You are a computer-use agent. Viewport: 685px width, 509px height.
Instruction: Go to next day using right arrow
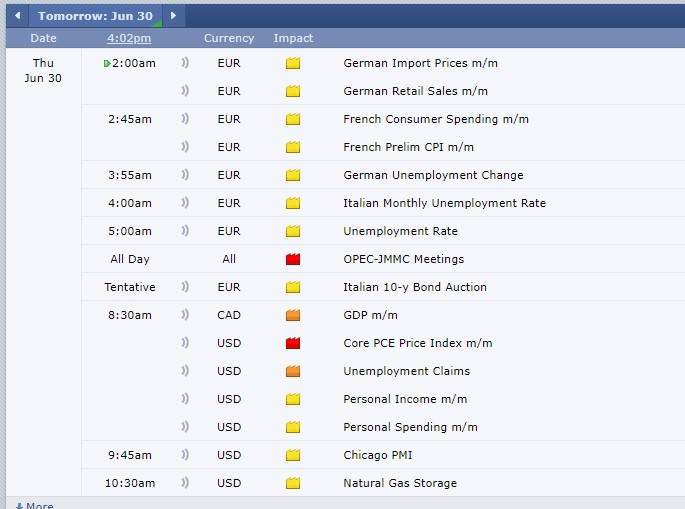coord(173,16)
